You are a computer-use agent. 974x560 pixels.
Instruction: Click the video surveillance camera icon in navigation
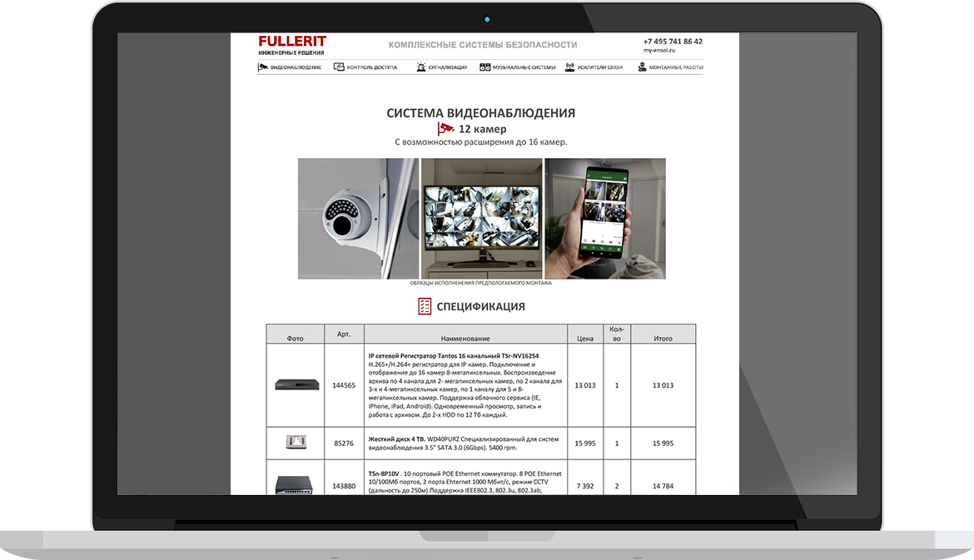click(x=263, y=67)
